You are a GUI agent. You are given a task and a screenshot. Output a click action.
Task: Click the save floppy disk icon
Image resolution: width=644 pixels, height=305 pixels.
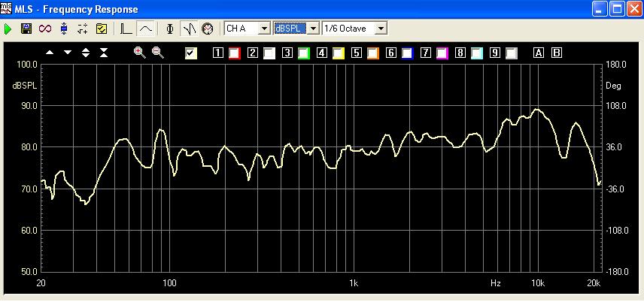click(x=26, y=29)
